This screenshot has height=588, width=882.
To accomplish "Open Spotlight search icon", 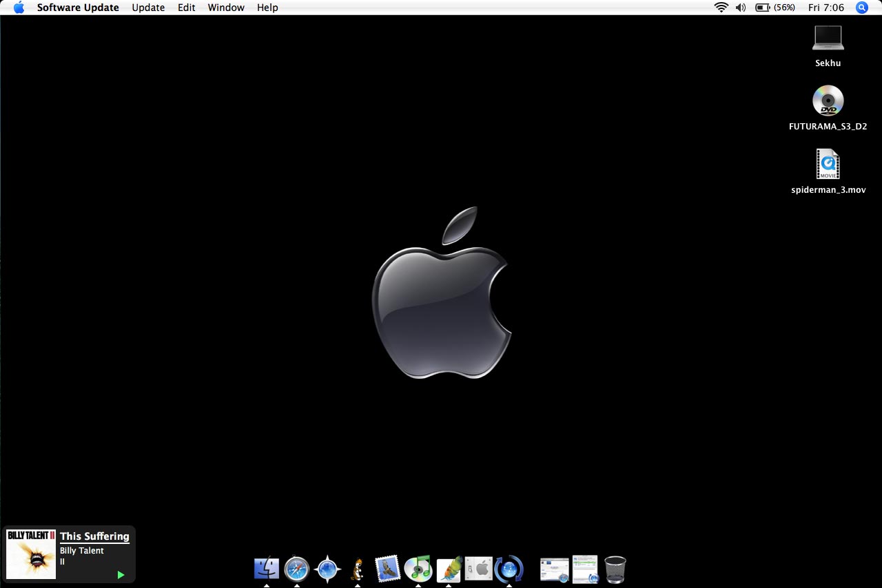I will point(862,8).
